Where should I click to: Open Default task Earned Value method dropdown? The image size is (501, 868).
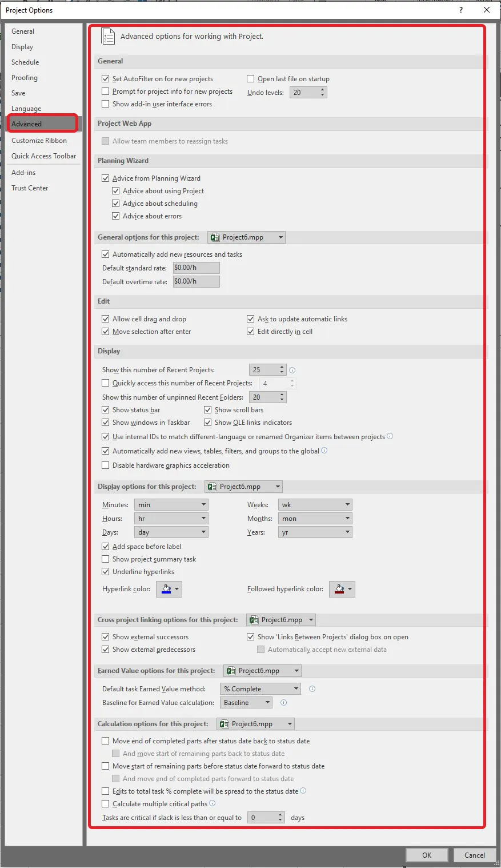(x=260, y=689)
